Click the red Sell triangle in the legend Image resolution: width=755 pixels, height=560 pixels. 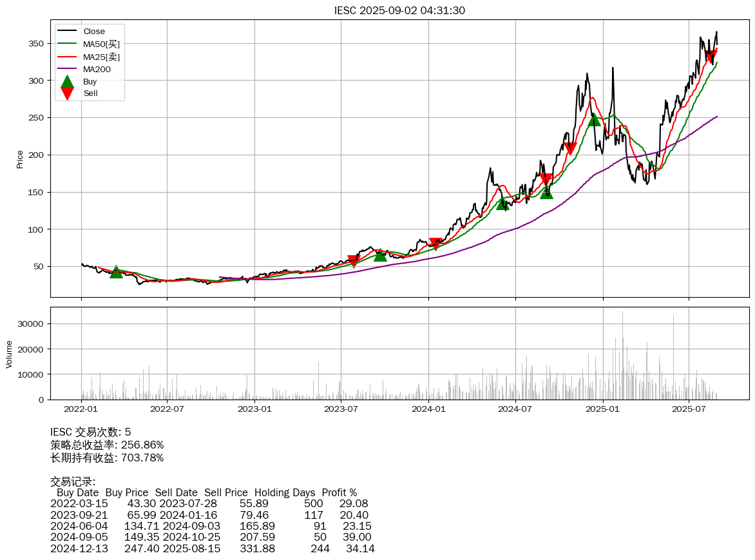click(x=67, y=93)
